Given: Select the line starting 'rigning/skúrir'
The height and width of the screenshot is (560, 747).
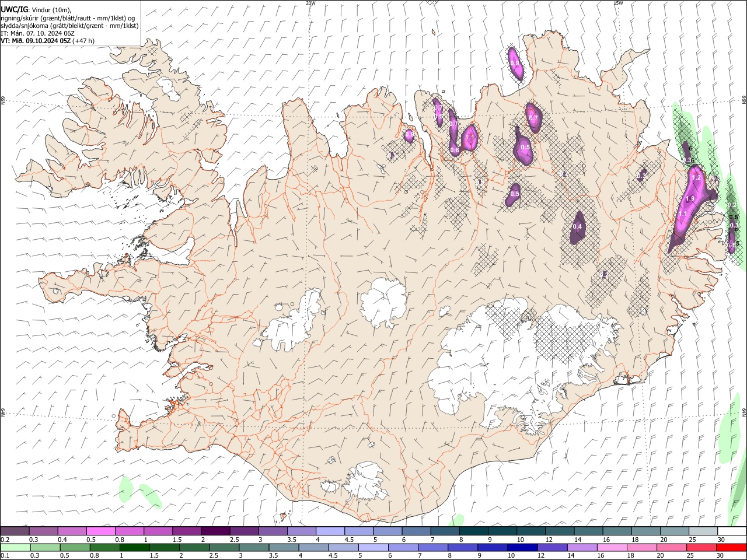Looking at the screenshot, I should [67, 18].
